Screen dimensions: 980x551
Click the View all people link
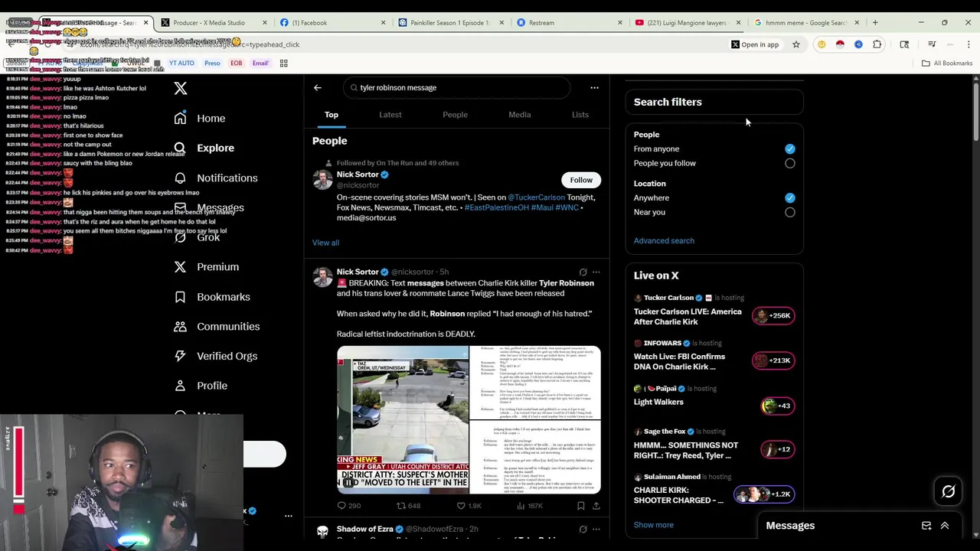pos(325,243)
